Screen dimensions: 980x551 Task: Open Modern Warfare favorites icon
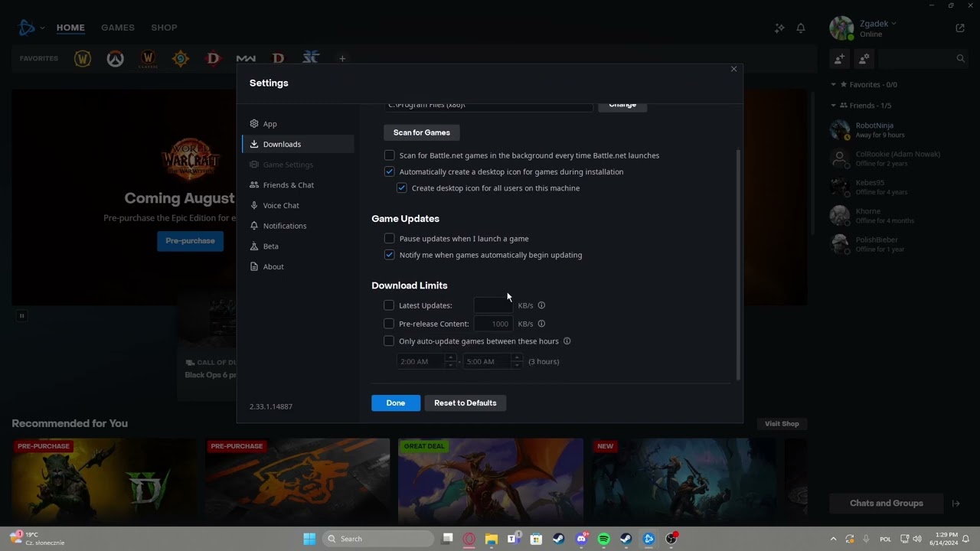246,58
